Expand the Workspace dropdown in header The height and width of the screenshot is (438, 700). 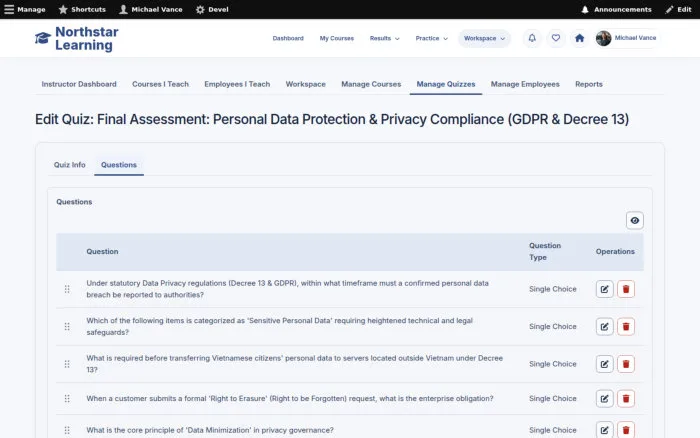(x=484, y=38)
